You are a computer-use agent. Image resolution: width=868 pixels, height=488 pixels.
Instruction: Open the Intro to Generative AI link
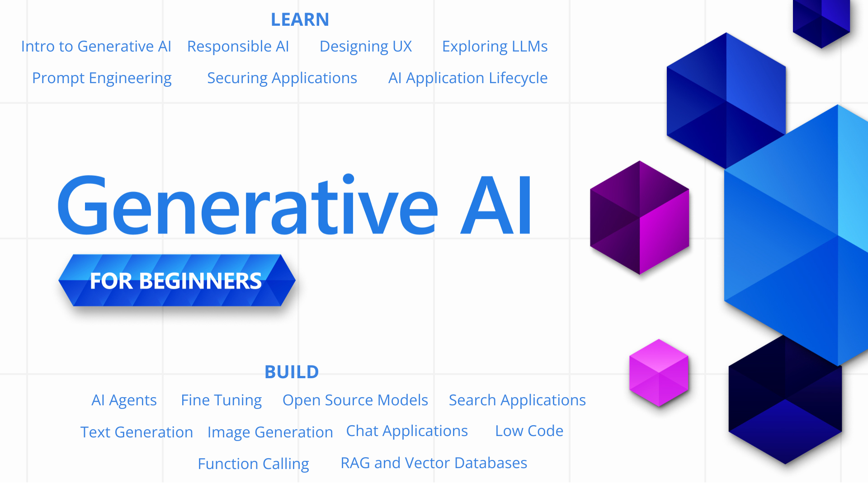click(x=96, y=46)
